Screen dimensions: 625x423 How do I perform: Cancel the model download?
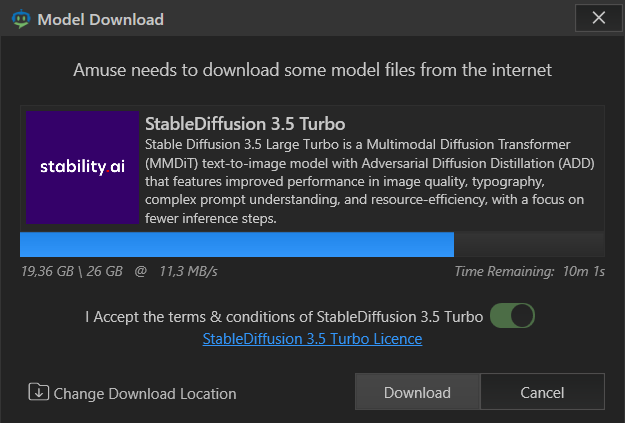pos(542,392)
